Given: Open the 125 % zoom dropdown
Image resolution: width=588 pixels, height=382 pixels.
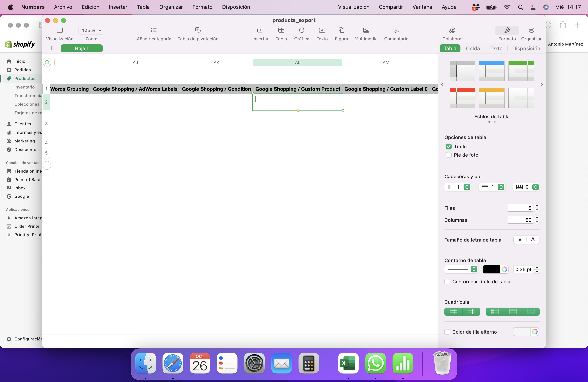Looking at the screenshot, I should tap(91, 30).
